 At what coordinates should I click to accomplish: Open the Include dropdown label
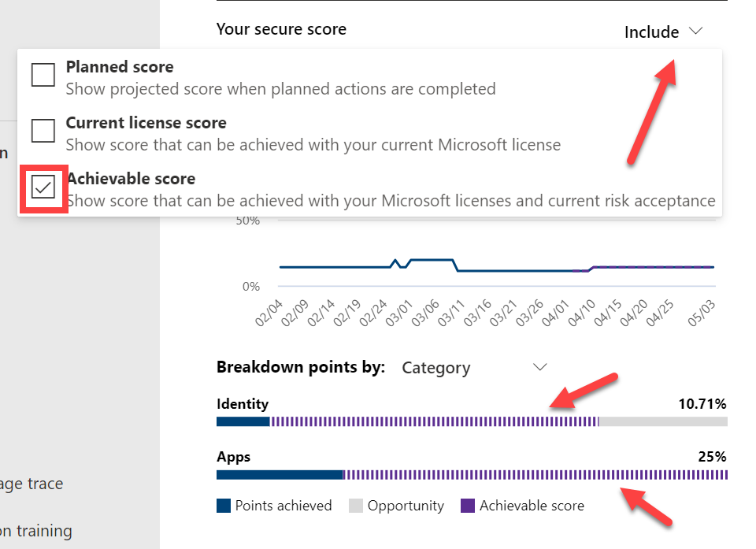point(651,32)
